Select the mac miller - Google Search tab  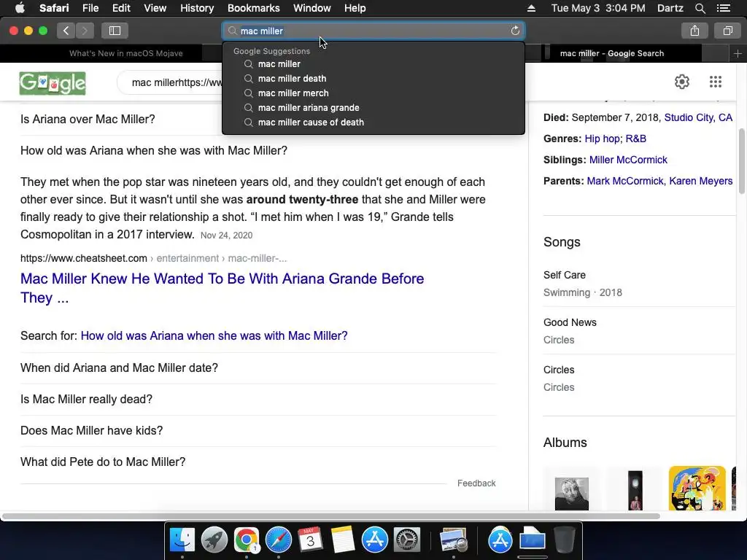[612, 54]
